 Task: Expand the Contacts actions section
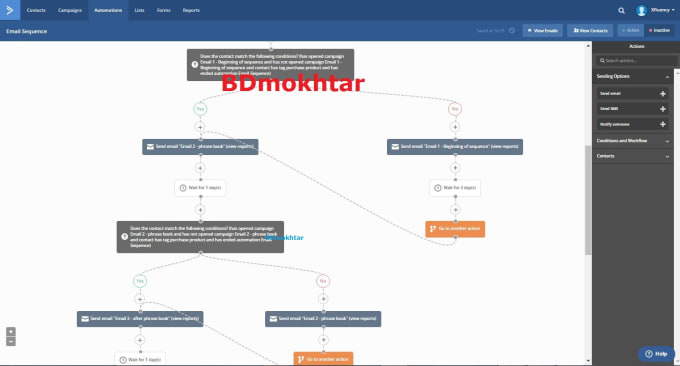click(632, 156)
